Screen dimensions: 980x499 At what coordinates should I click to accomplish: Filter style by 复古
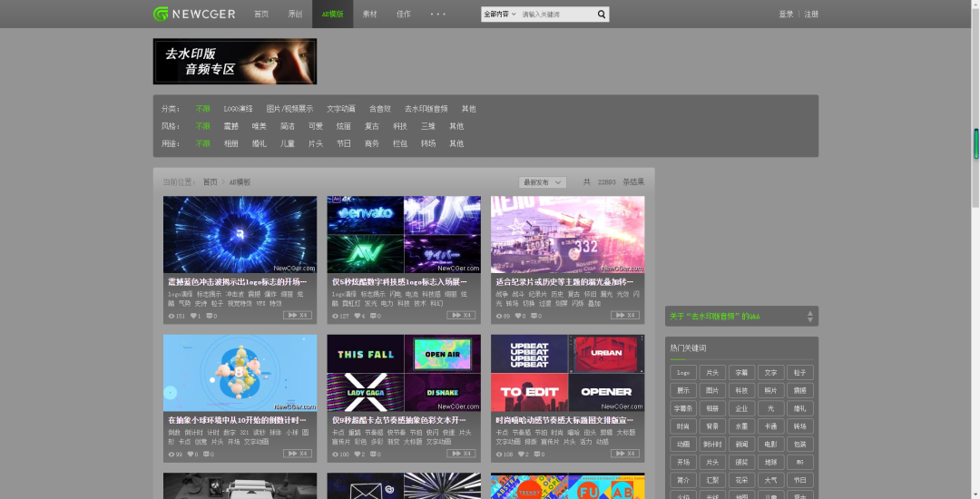pyautogui.click(x=372, y=126)
